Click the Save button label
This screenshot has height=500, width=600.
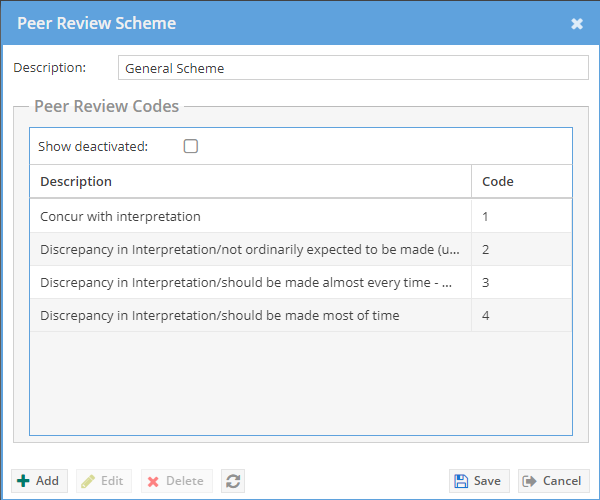[x=487, y=481]
